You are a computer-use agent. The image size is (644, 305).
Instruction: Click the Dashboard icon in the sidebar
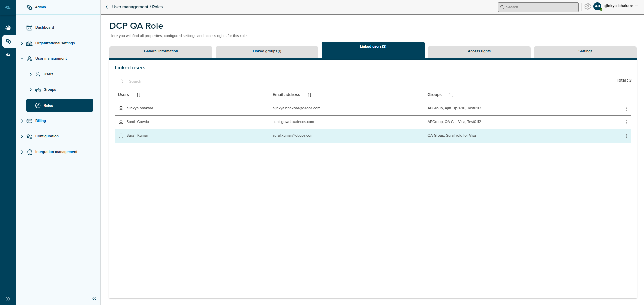coord(30,27)
